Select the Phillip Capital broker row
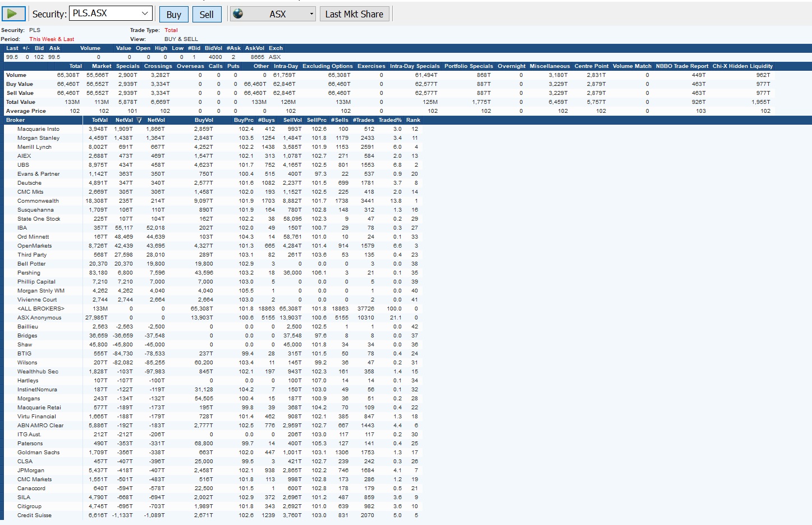This screenshot has width=812, height=525. [x=213, y=282]
